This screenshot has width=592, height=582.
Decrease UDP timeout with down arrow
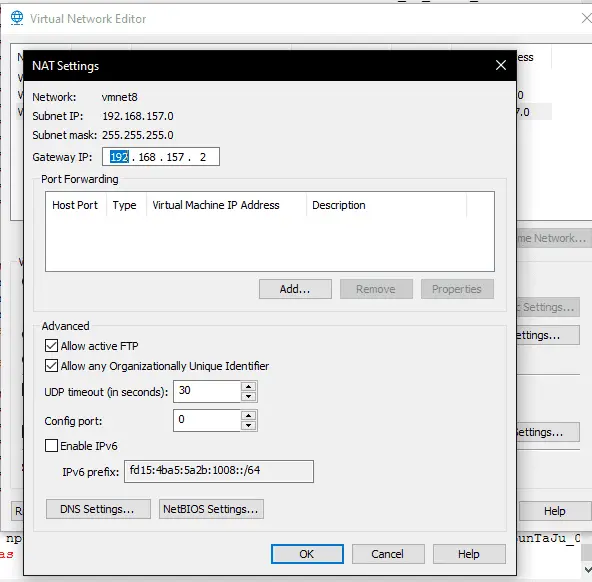[x=248, y=396]
